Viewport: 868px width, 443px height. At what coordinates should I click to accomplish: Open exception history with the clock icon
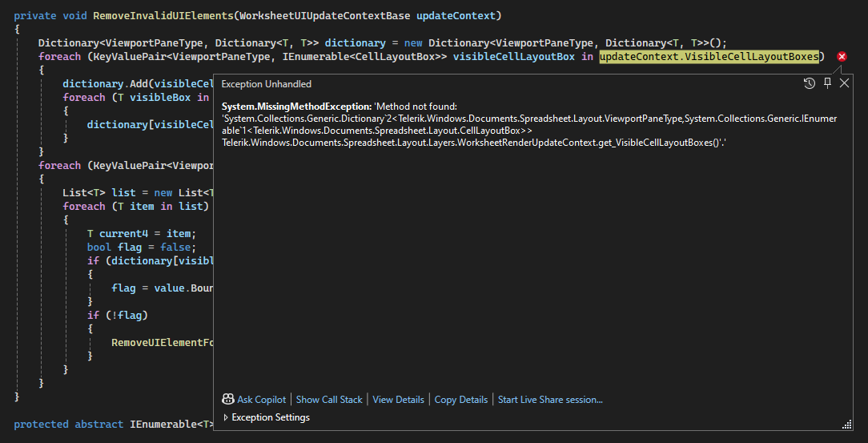tap(810, 83)
